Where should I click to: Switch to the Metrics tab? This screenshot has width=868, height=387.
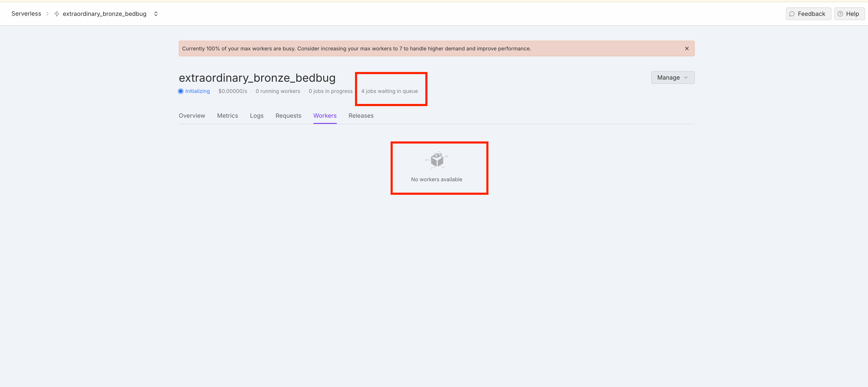[x=227, y=116]
